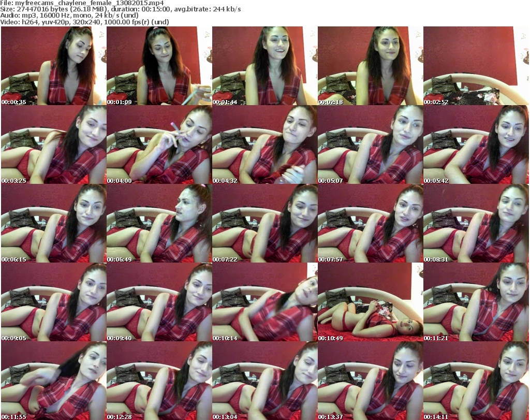
Task: Click the "Size: 27447016 bytes" info line
Action: click(120, 9)
